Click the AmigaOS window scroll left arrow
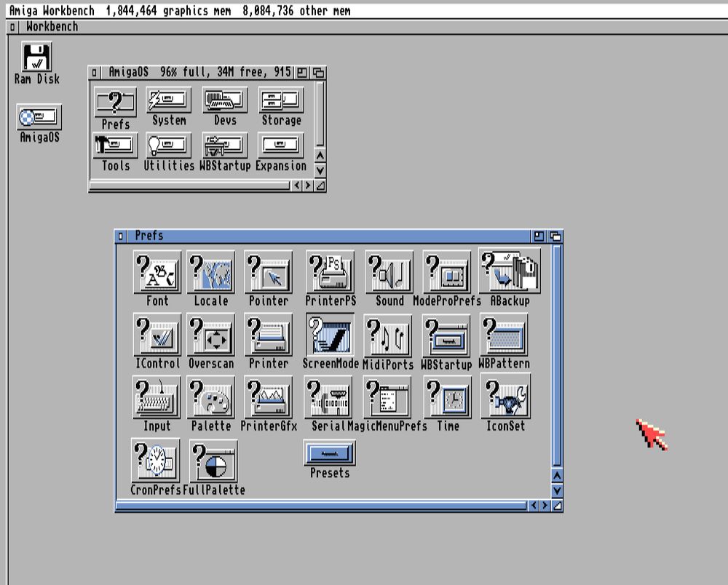 [297, 186]
